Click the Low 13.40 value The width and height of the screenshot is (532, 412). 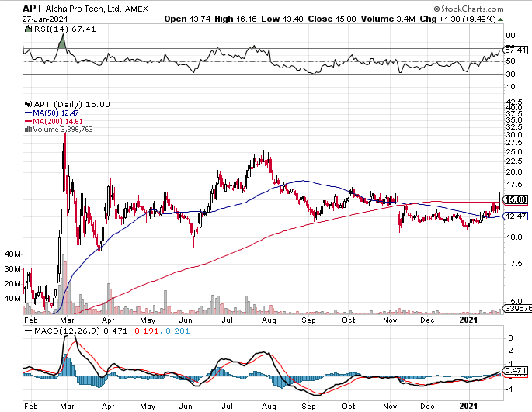[282, 19]
